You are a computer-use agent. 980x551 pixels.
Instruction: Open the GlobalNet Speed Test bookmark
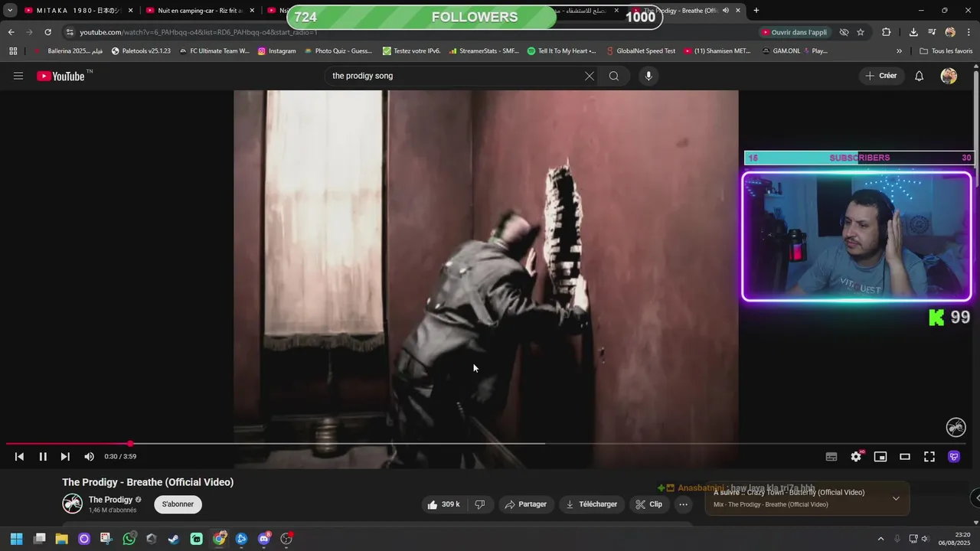click(640, 51)
